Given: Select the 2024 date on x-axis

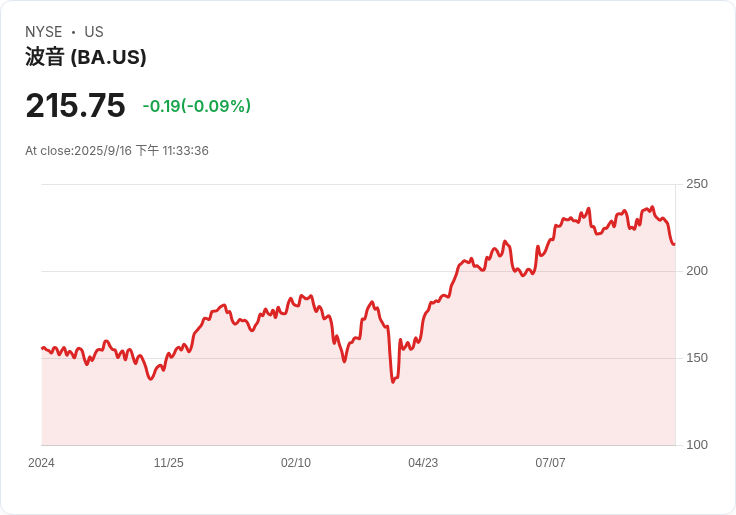Looking at the screenshot, I should point(41,463).
